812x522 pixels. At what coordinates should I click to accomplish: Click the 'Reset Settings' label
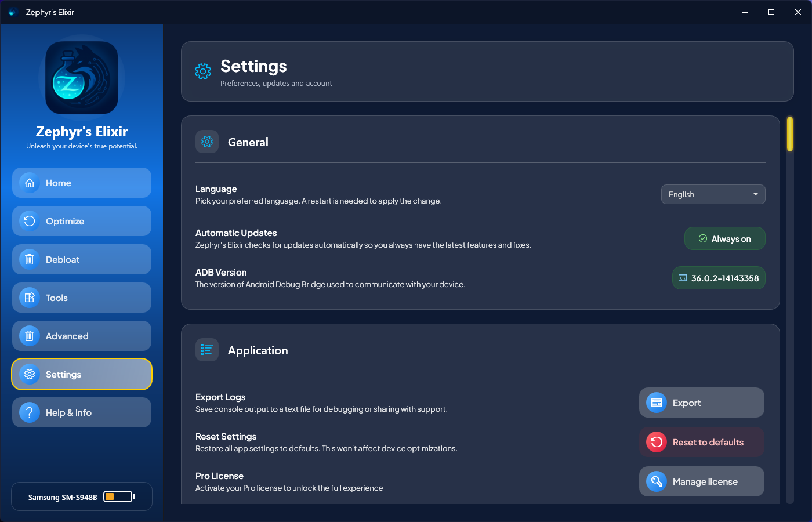tap(226, 436)
